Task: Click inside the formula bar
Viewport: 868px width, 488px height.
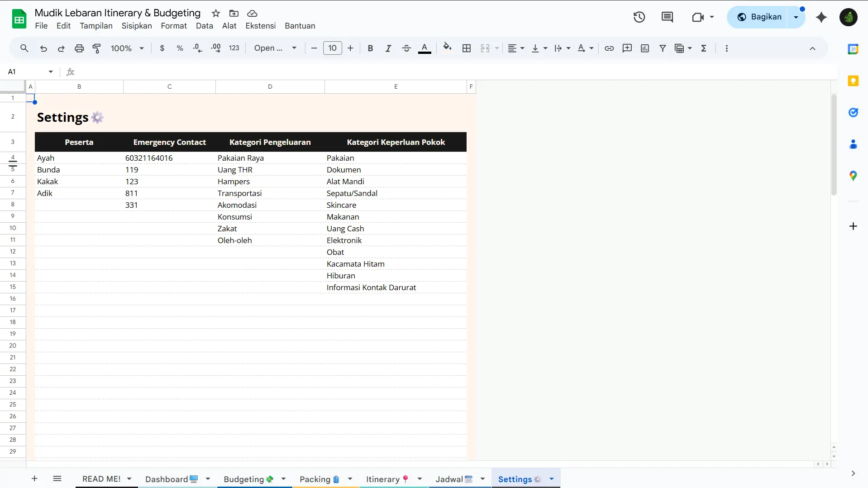Action: pos(272,72)
